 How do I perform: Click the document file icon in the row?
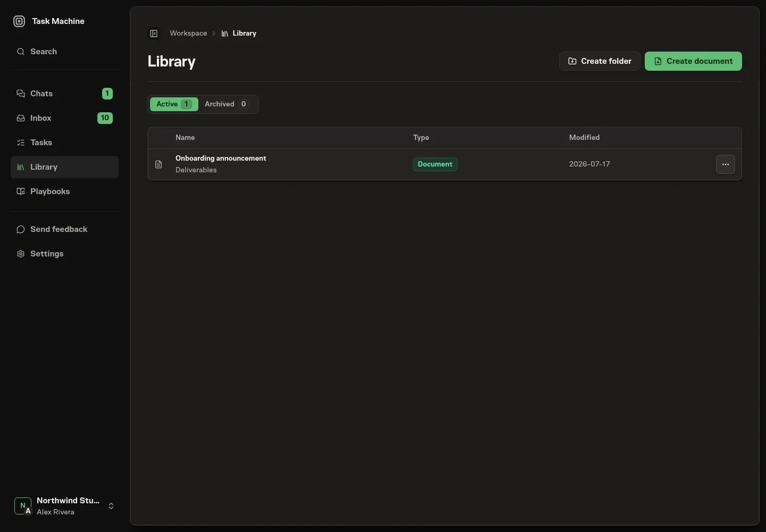159,164
